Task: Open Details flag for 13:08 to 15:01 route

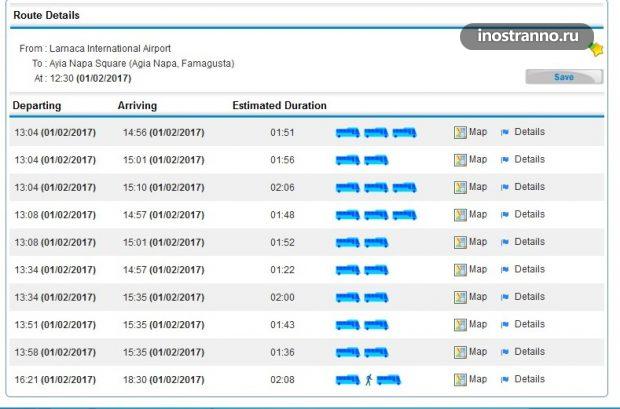Action: 506,242
